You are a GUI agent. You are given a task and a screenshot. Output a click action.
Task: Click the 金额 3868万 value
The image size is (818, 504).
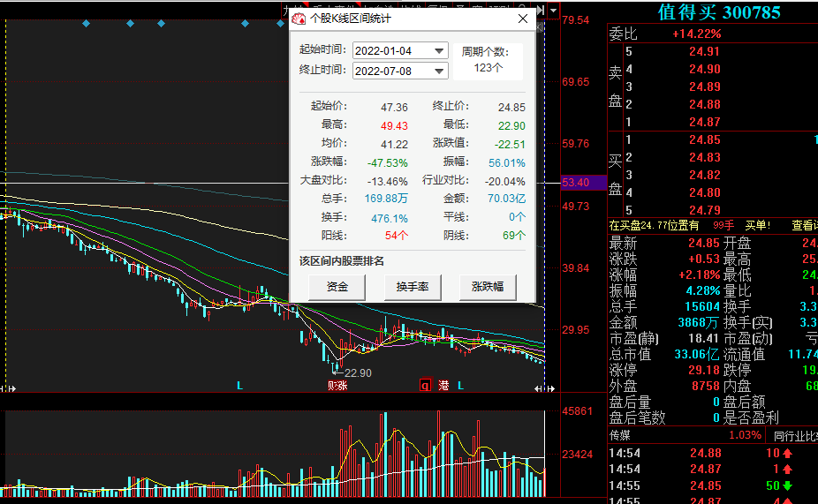pos(699,323)
